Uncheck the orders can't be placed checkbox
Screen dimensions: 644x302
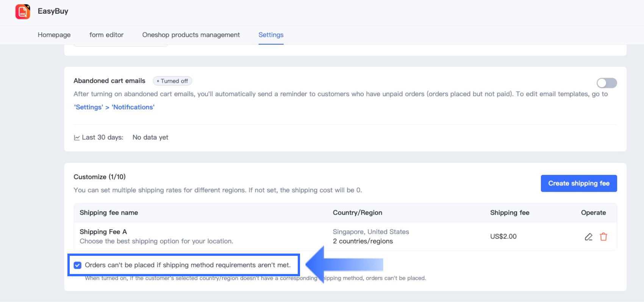tap(78, 265)
